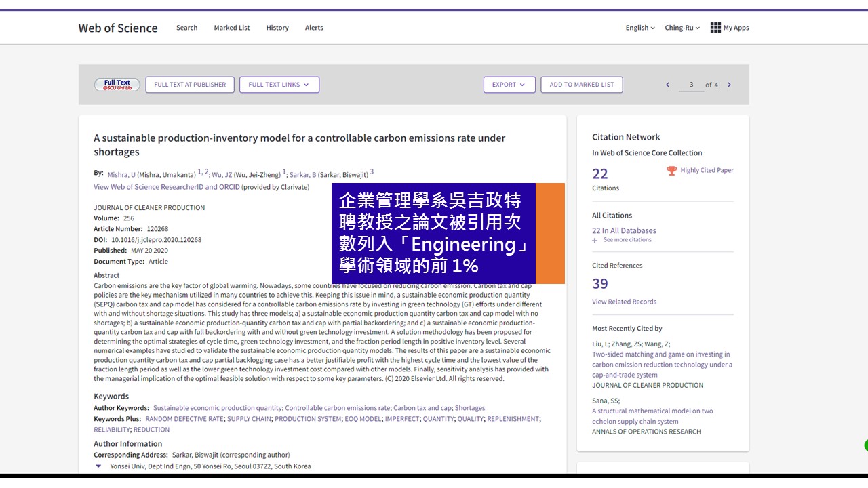Go to the next record arrow
Image resolution: width=868 pixels, height=488 pixels.
(x=729, y=85)
